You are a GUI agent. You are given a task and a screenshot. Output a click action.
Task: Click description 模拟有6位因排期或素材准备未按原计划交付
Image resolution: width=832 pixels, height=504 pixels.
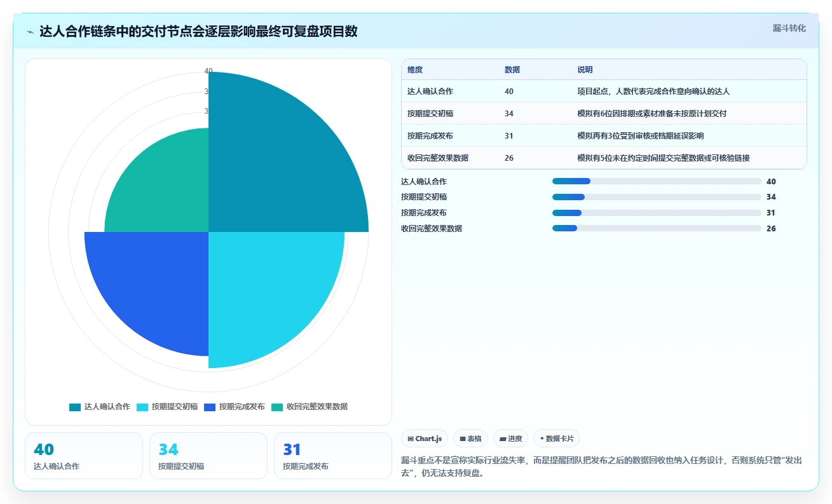tap(651, 114)
